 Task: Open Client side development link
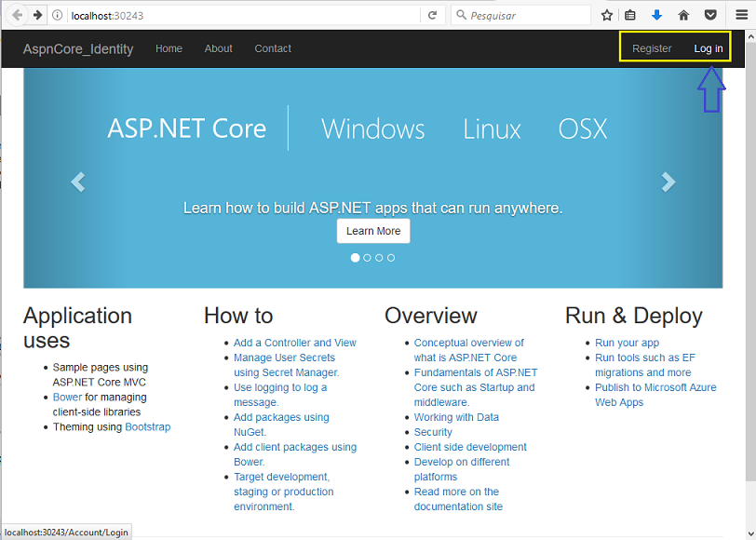(x=470, y=448)
